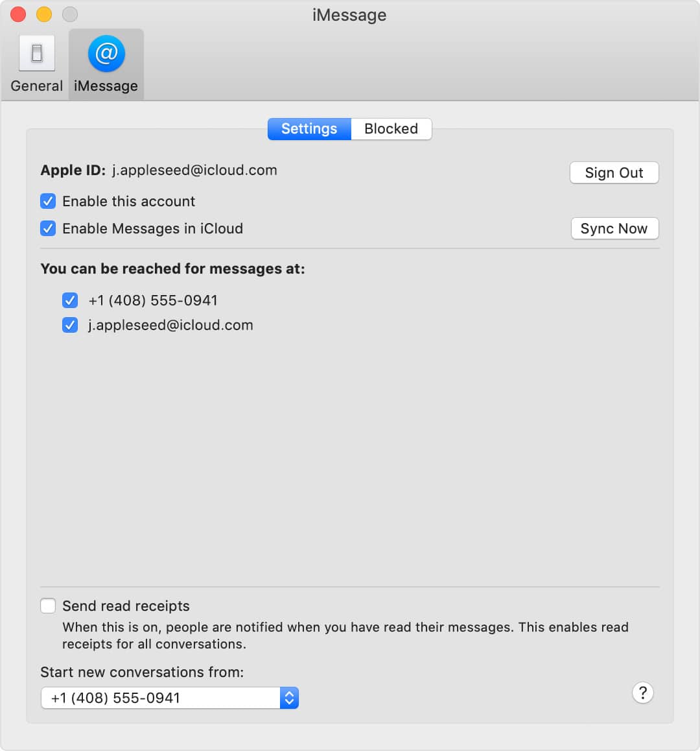Open the Start new conversations from dropdown
This screenshot has width=700, height=751.
click(162, 697)
